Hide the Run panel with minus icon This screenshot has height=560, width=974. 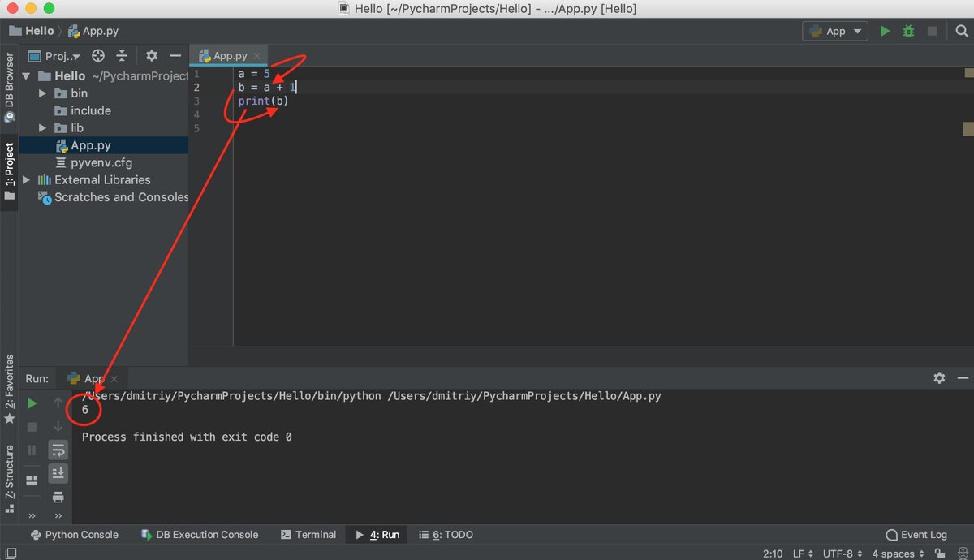pyautogui.click(x=963, y=378)
